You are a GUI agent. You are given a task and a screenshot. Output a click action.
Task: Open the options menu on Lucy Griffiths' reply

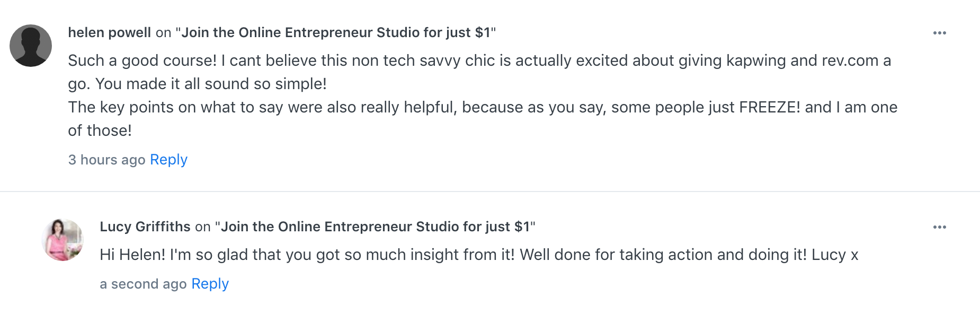coord(939,227)
